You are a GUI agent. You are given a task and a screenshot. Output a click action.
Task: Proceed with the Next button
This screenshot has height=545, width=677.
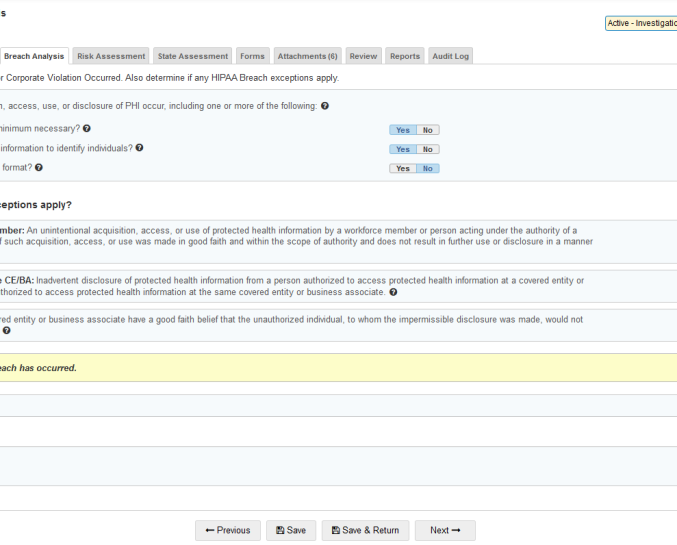click(445, 530)
